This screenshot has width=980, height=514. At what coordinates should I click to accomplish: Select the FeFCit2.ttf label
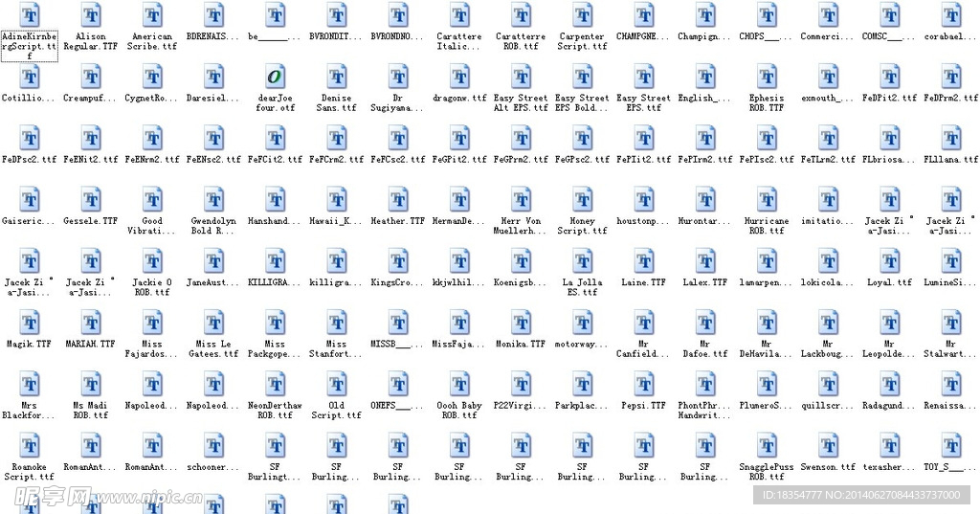pos(275,160)
